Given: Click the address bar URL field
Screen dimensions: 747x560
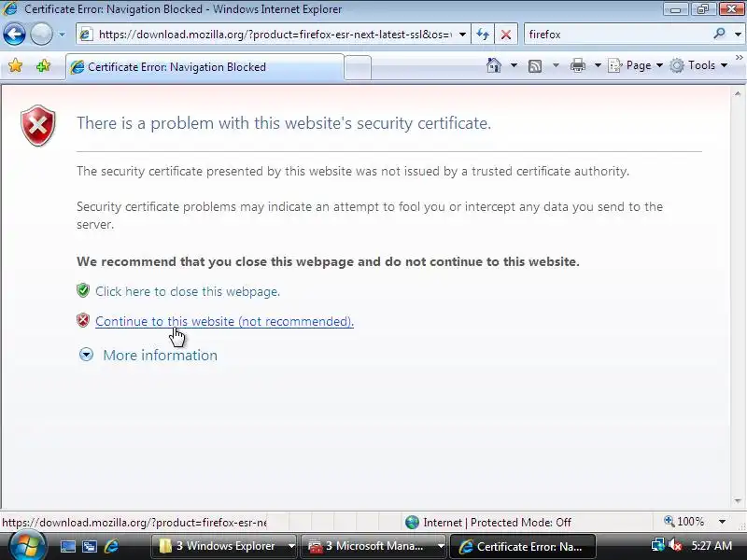Looking at the screenshot, I should coord(273,35).
